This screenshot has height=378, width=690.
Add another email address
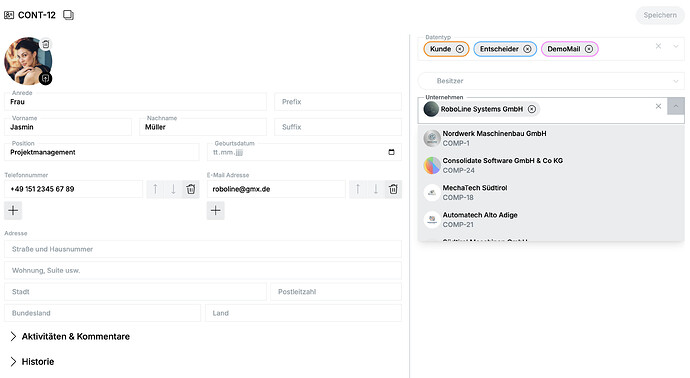click(216, 210)
